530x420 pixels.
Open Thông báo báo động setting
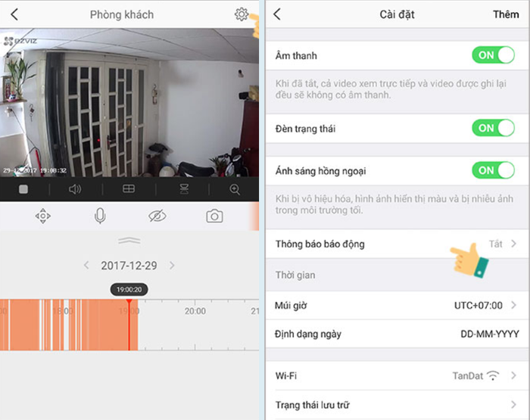397,244
